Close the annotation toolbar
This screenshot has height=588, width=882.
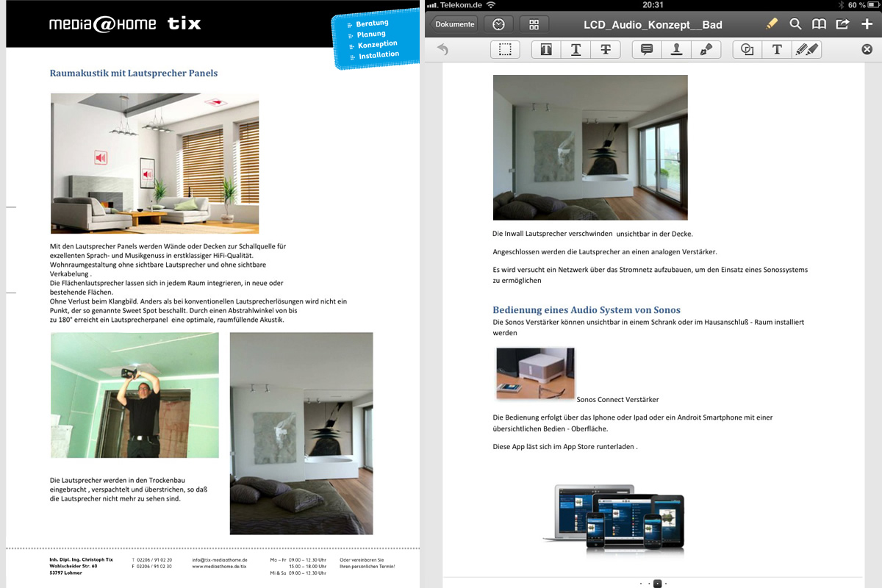pyautogui.click(x=867, y=49)
